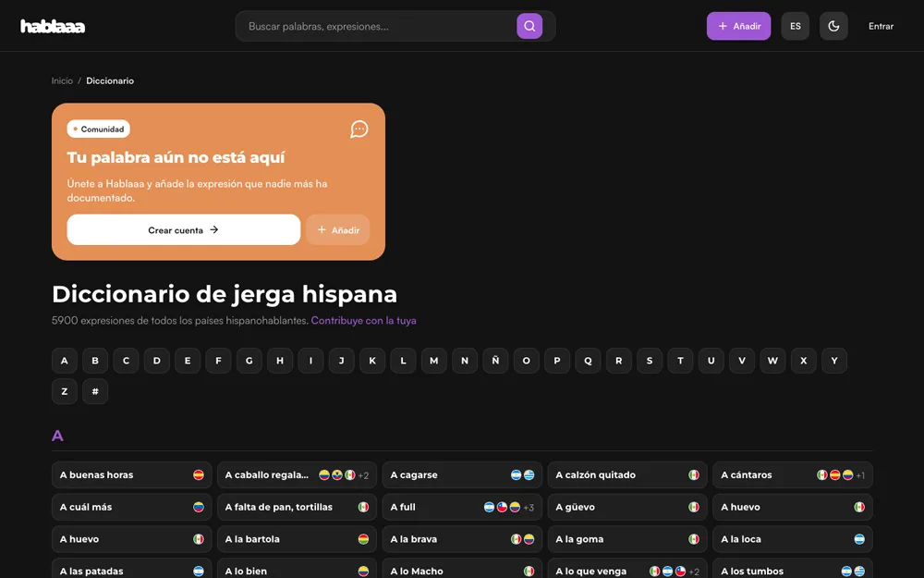Image resolution: width=924 pixels, height=578 pixels.
Task: Open entry A la brava
Action: tap(462, 539)
